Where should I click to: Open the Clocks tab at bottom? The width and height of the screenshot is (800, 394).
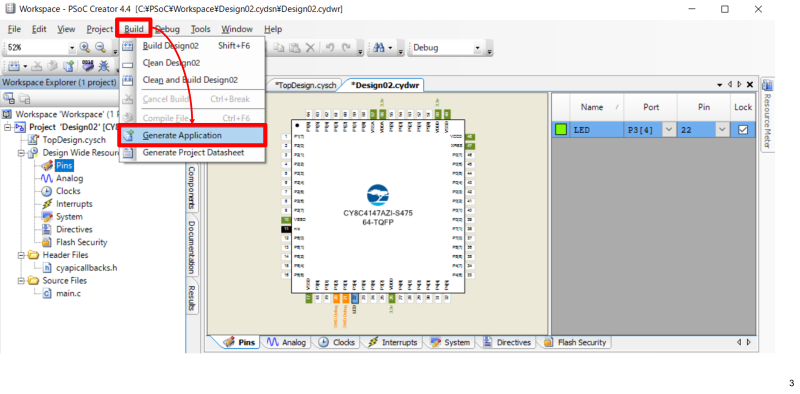tap(337, 342)
